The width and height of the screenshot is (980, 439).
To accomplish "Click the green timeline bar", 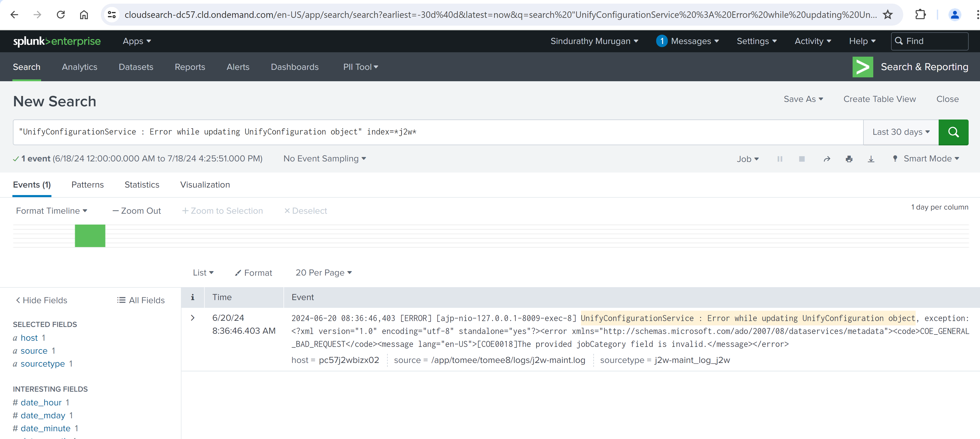I will (x=90, y=236).
